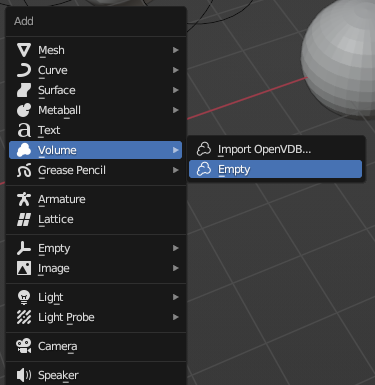Expand the Volume submenu arrow
Viewport: 375px width, 385px height.
coord(176,150)
